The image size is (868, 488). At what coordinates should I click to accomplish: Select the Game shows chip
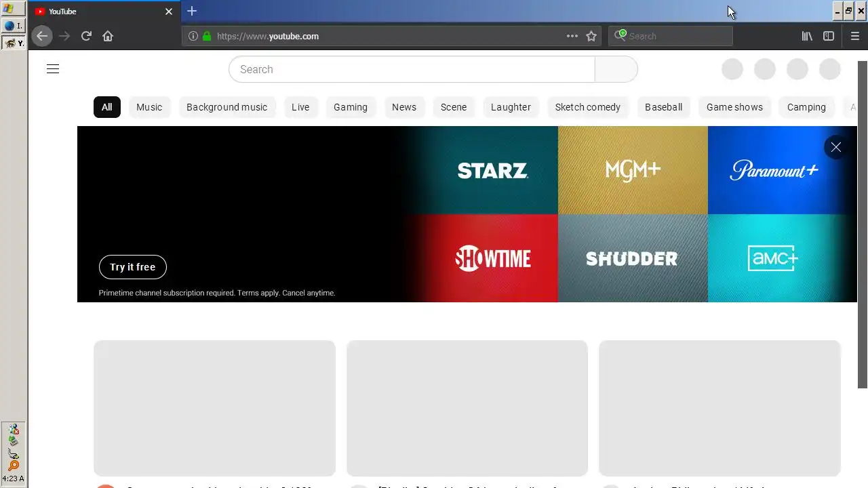click(734, 107)
